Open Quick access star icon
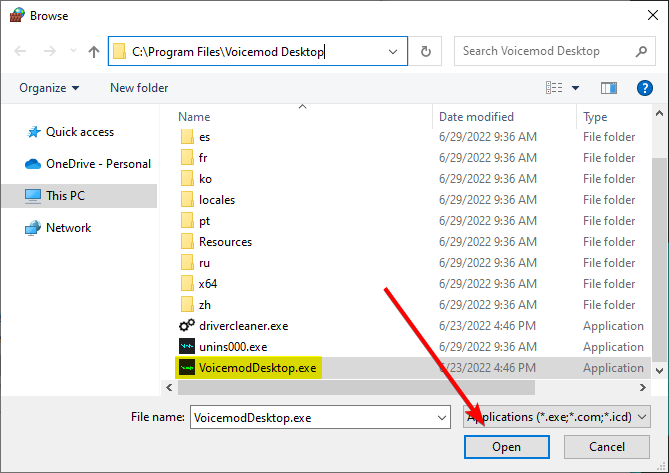 point(33,132)
